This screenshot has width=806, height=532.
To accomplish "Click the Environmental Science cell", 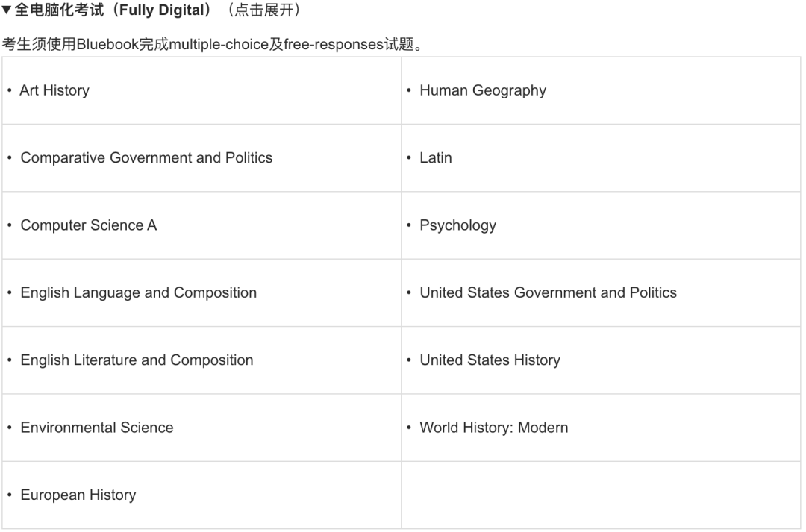I will click(x=97, y=428).
